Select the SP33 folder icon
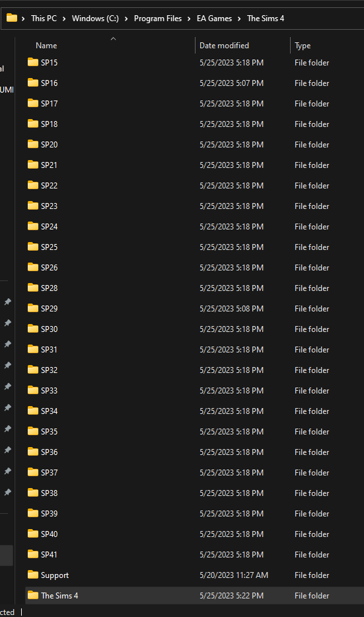The width and height of the screenshot is (364, 617). (33, 390)
